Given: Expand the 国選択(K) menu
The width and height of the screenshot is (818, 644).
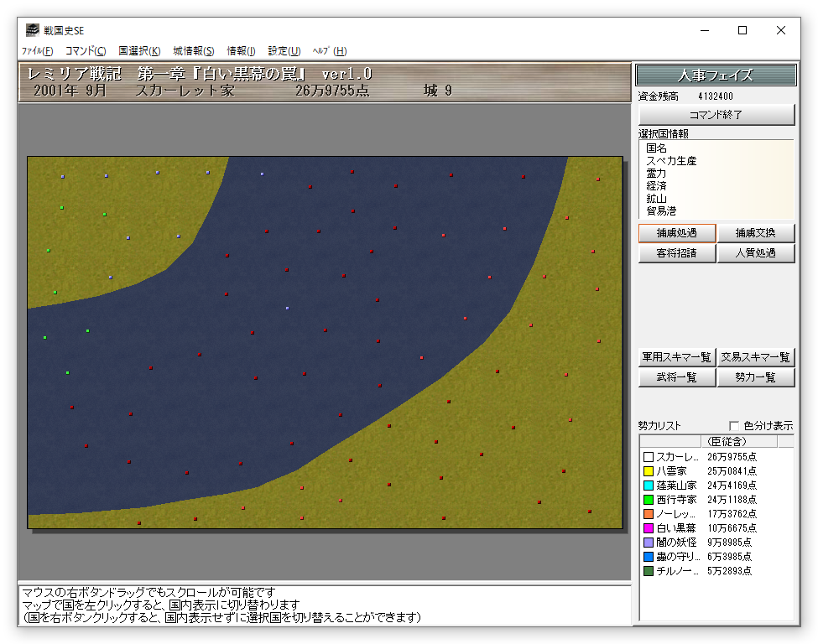Looking at the screenshot, I should click(x=139, y=51).
